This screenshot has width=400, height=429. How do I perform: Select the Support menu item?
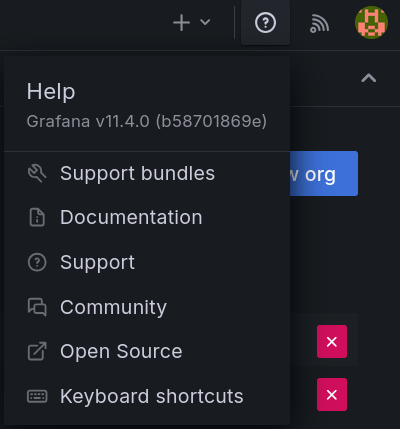coord(147,262)
